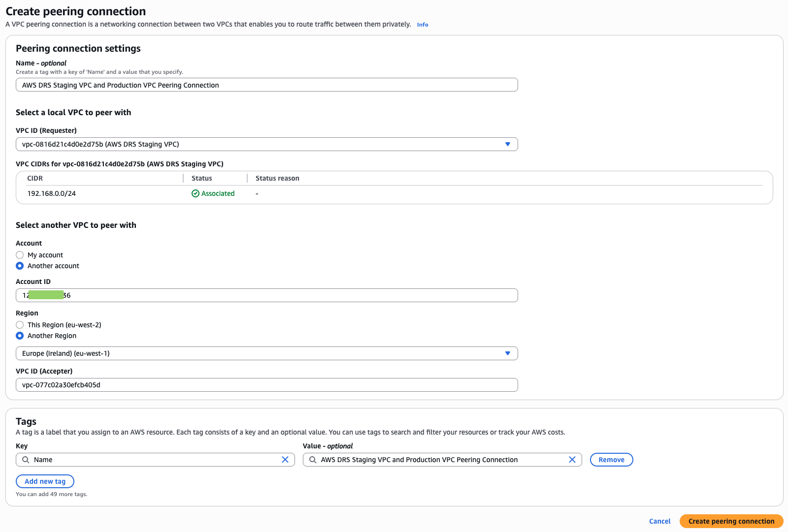This screenshot has width=788, height=532.
Task: Click the dropdown caret on the VPC ID (Requester) selector
Action: coord(508,144)
